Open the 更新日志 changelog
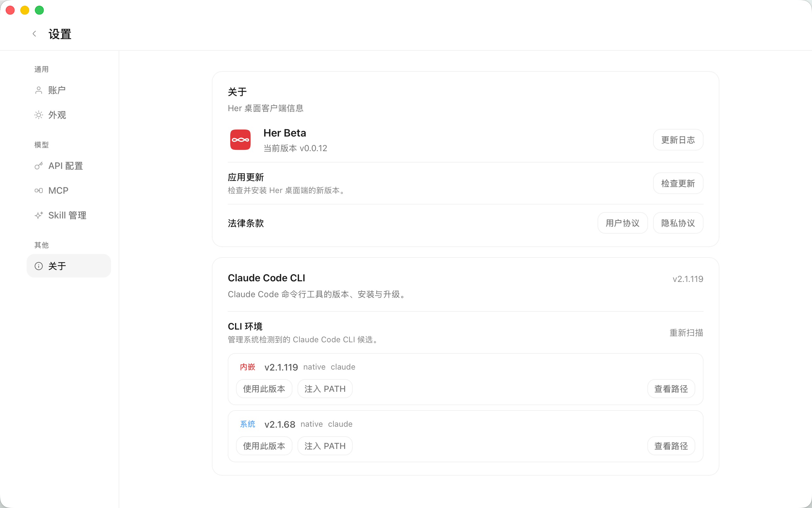 pos(678,140)
